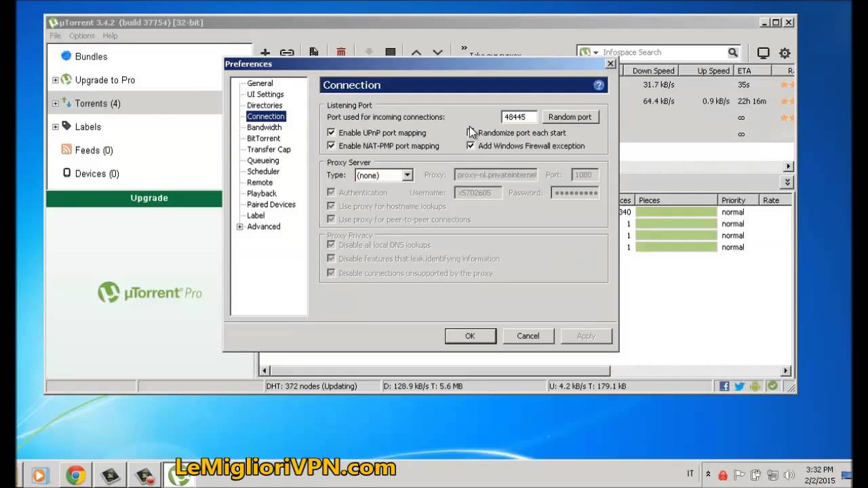This screenshot has width=868, height=488.
Task: Expand the Torrents (4) sidebar node
Action: (x=56, y=104)
